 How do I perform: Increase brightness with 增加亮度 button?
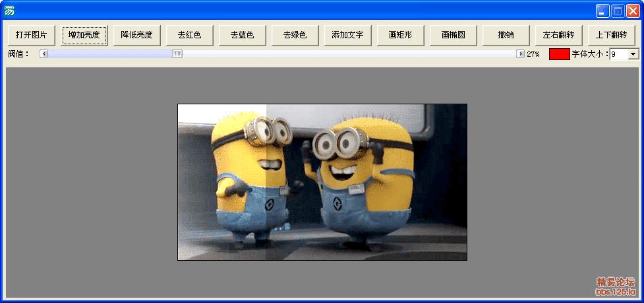[x=84, y=35]
